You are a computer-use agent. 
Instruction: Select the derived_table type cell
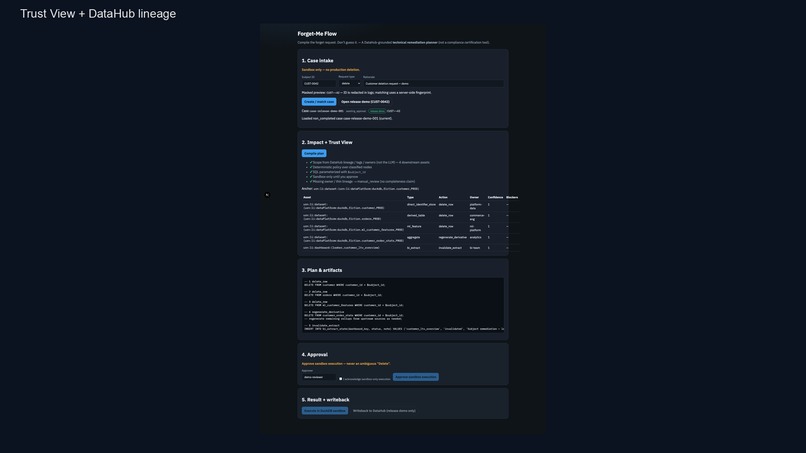tap(416, 215)
